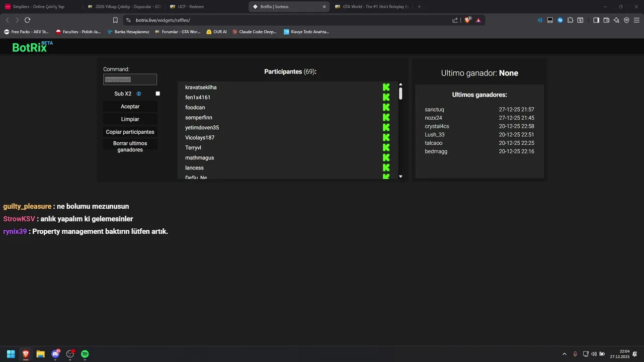
Task: Open Spotify from the taskbar
Action: (85, 354)
